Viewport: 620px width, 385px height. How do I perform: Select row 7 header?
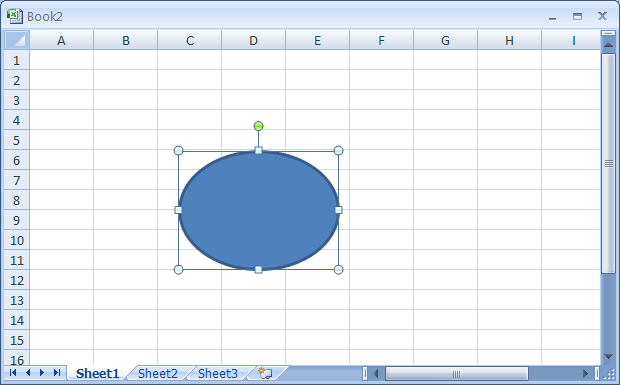click(x=17, y=180)
